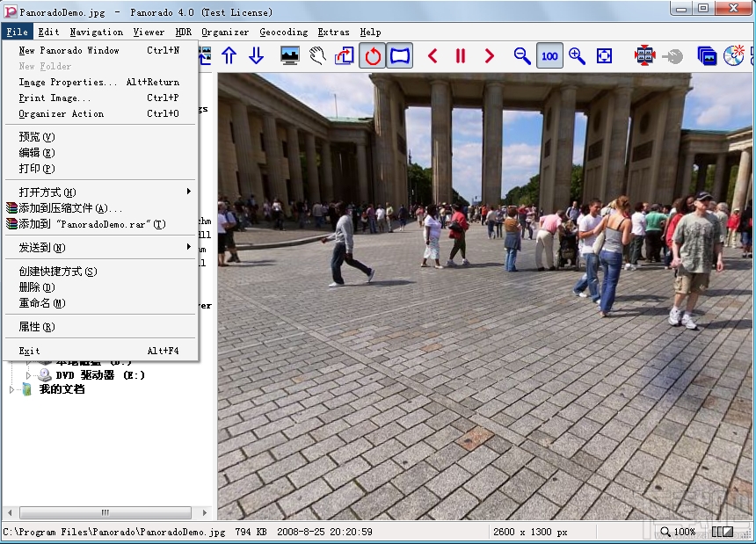Screen dimensions: 756x544
Task: Open the Geocoding menu
Action: tap(283, 32)
